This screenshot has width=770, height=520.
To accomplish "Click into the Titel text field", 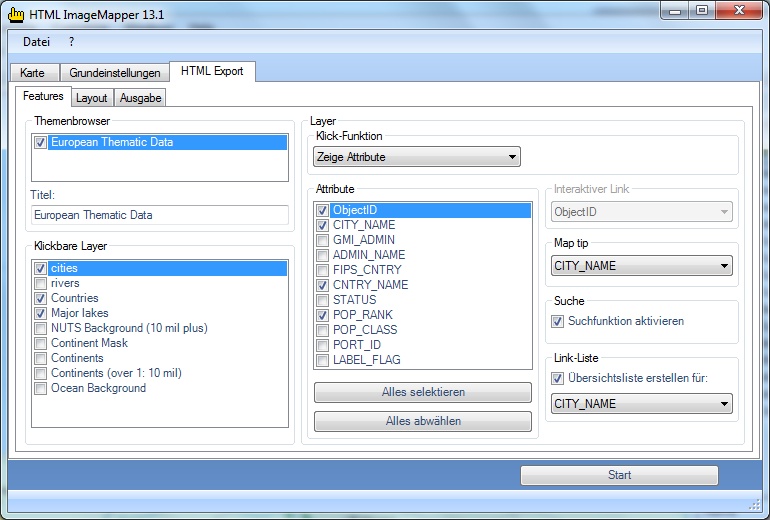I will click(x=158, y=215).
